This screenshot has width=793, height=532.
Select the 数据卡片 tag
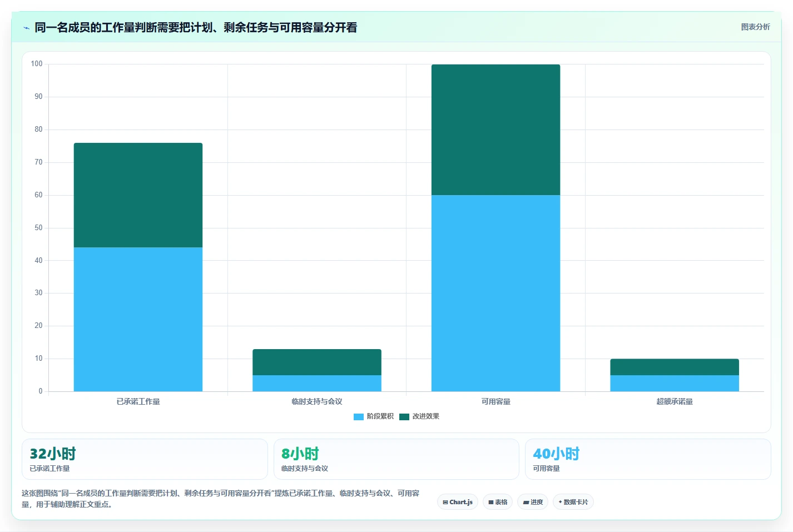573,502
